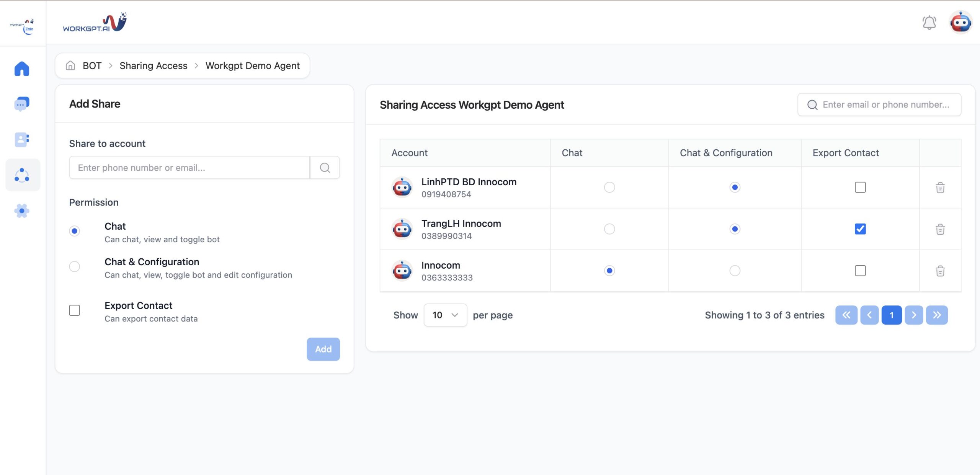
Task: Open the gear settings sidebar icon
Action: [22, 211]
